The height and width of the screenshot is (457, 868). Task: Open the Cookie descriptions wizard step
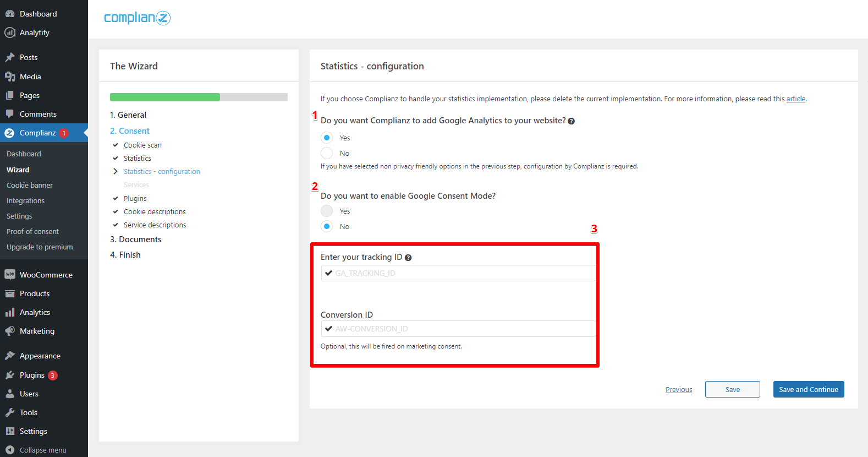[155, 212]
